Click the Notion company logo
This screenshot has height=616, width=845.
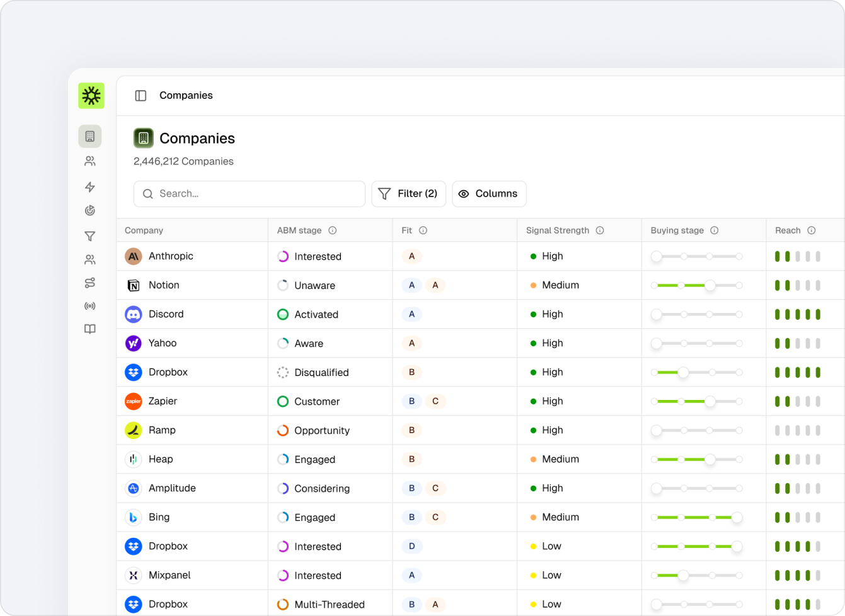click(x=134, y=285)
